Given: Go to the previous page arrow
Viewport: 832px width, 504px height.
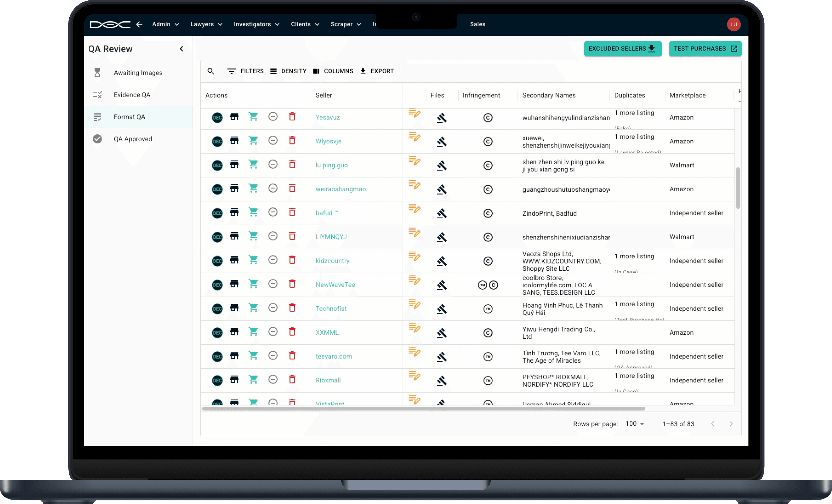Looking at the screenshot, I should pos(712,424).
